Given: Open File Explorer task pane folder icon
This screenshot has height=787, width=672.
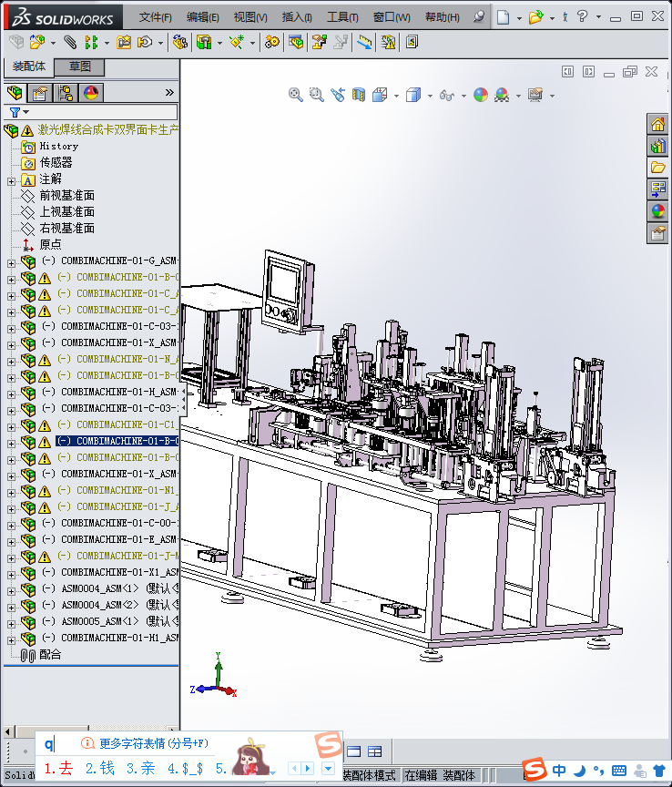Looking at the screenshot, I should pos(657,168).
